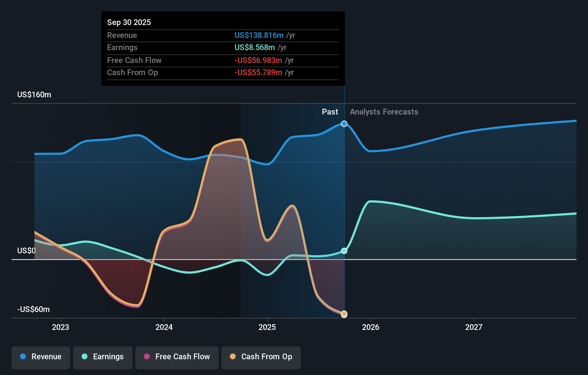The image size is (588, 375).
Task: Click the Past section label
Action: point(330,112)
